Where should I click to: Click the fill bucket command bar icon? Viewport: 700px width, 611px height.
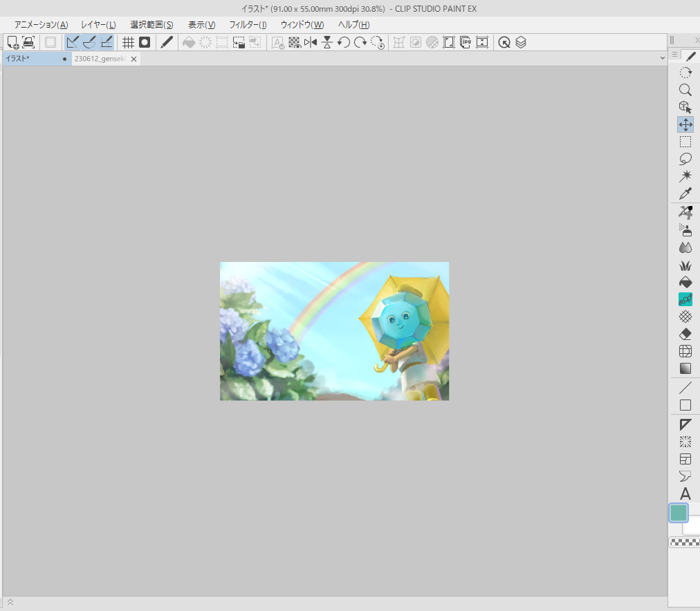click(189, 42)
